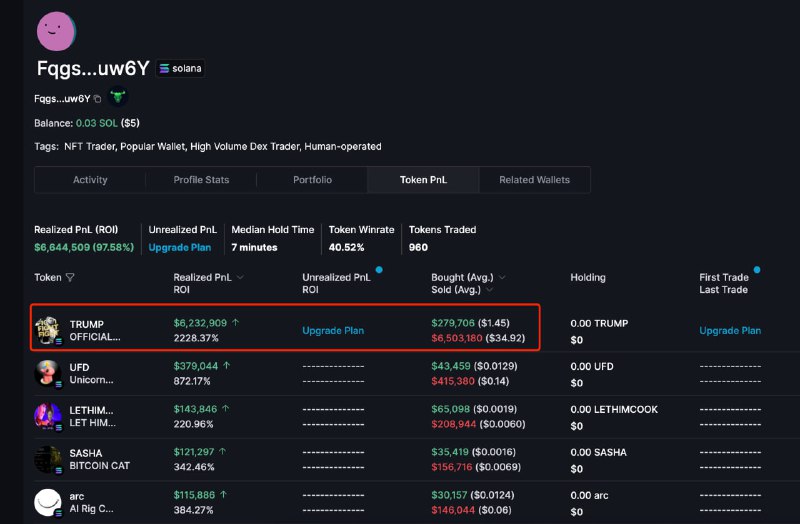Click the 0.03 SOL balance value
Image resolution: width=800 pixels, height=524 pixels.
click(x=96, y=123)
